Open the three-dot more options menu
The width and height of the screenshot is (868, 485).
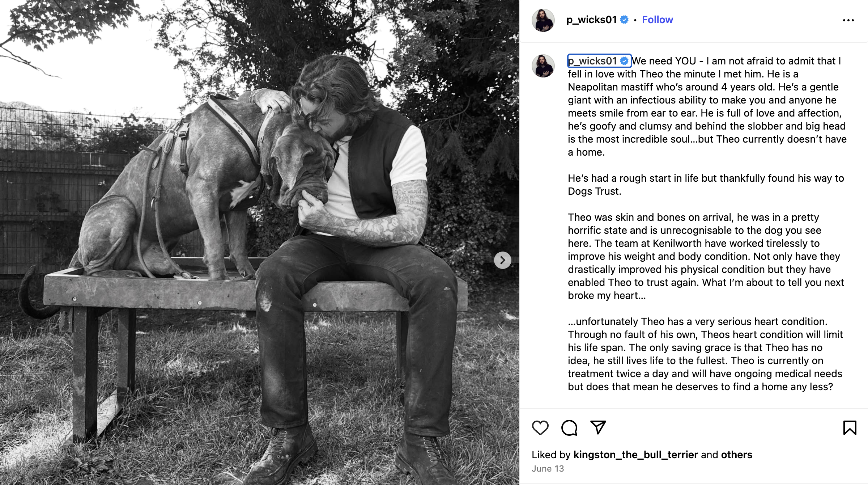(848, 20)
